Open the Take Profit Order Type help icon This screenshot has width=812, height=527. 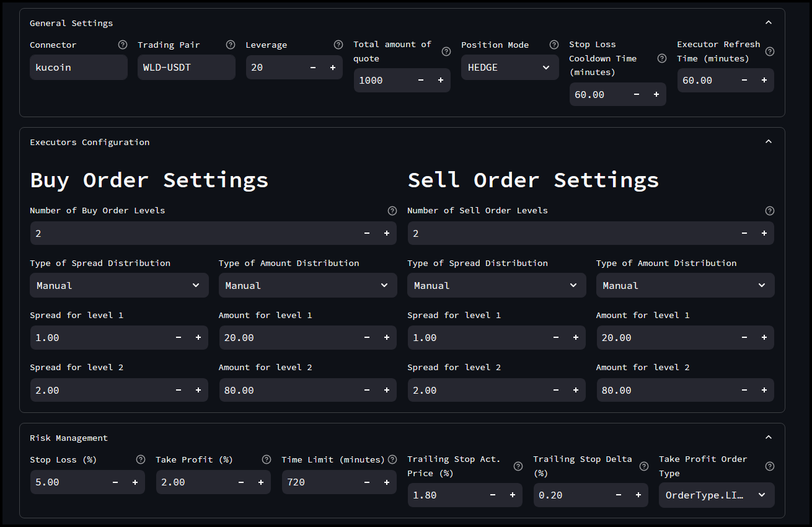[770, 466]
